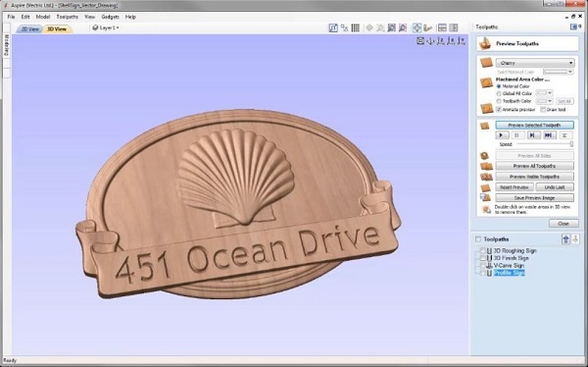Check the top Toolpaths checkbox in the list header
This screenshot has width=588, height=367.
tap(478, 239)
